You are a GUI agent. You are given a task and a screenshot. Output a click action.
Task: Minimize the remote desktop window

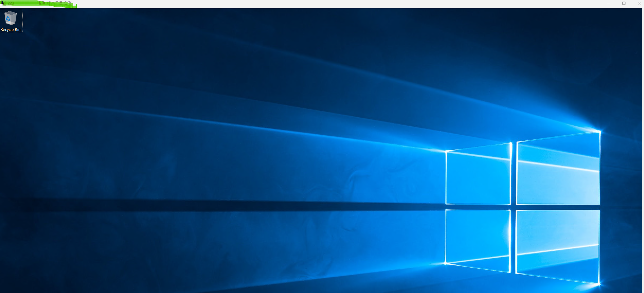[x=609, y=3]
